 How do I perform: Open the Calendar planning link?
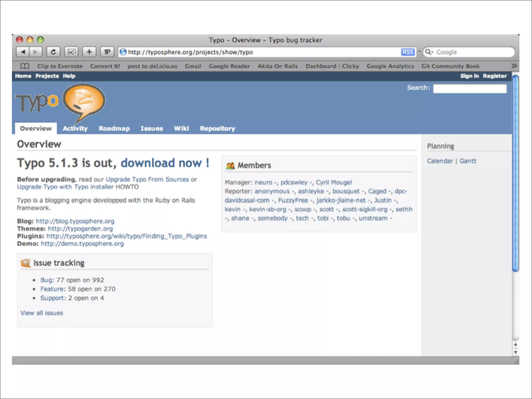440,161
